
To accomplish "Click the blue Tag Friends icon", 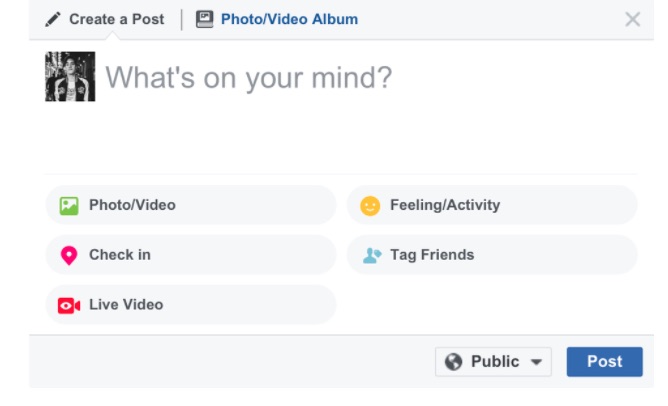I will [372, 256].
